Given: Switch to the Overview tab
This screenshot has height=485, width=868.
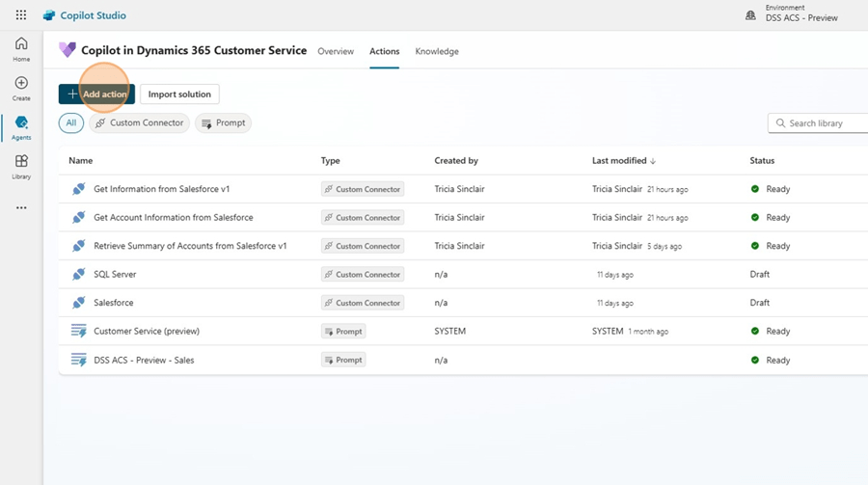Looking at the screenshot, I should (336, 51).
